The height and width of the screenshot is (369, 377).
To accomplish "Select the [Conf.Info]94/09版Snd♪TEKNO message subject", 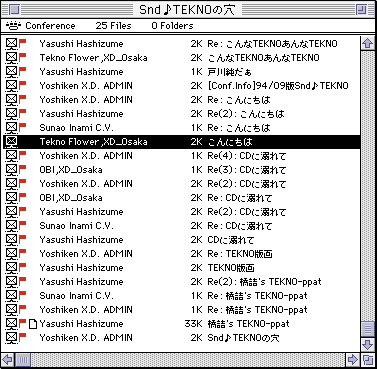I will 278,86.
